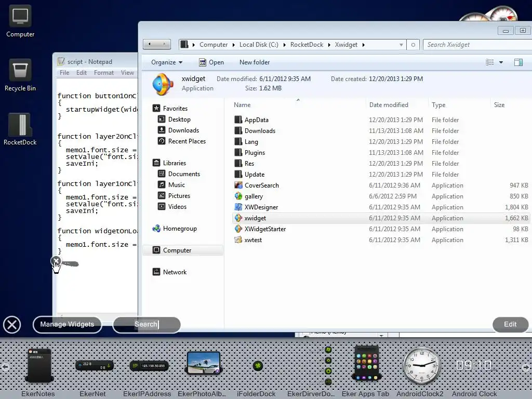Select the Eker Apps Tab widget

pyautogui.click(x=366, y=363)
